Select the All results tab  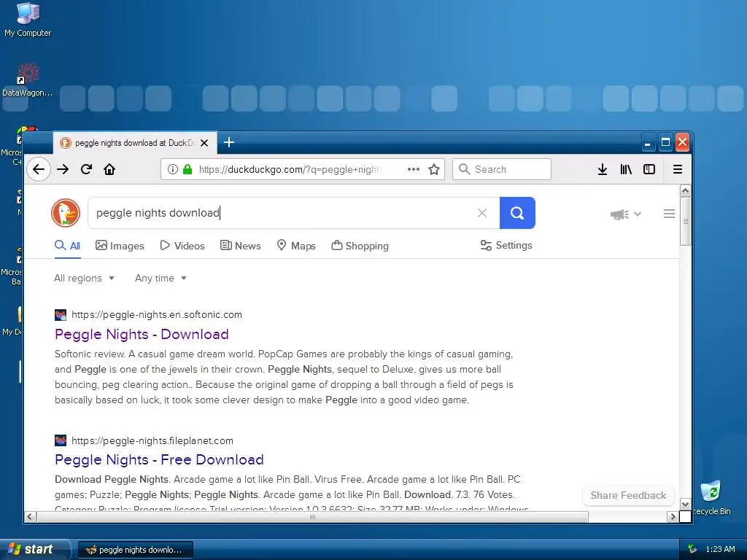(x=68, y=246)
